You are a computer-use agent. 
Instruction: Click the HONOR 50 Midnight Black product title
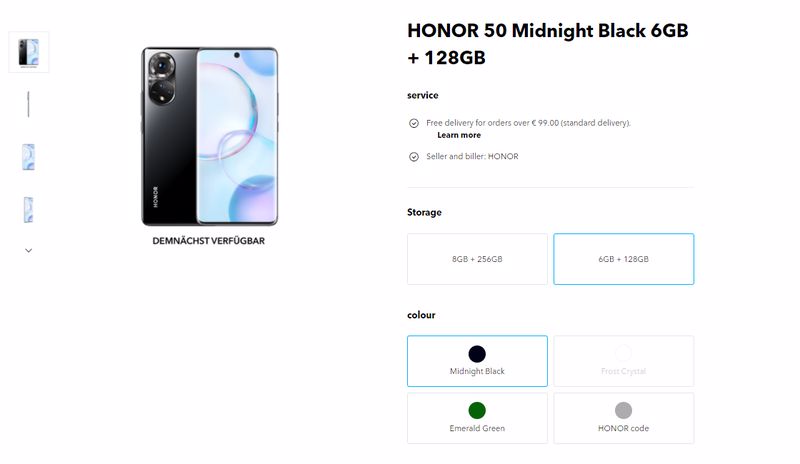point(547,44)
